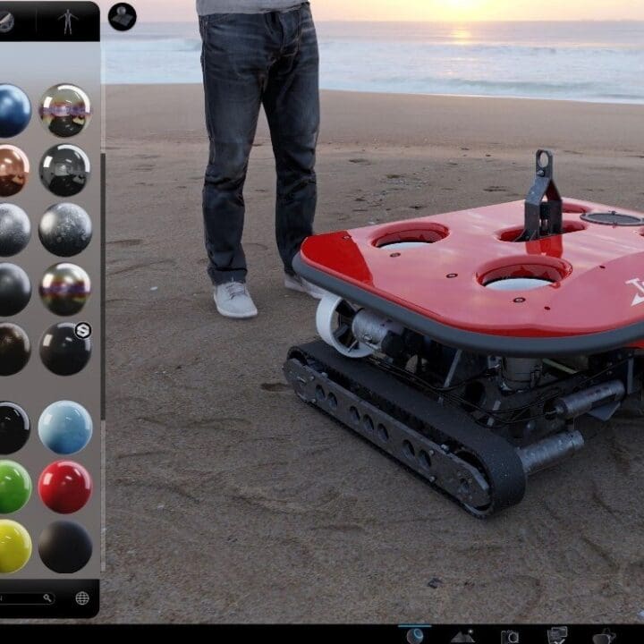Choose the green material sphere
This screenshot has width=644, height=644.
pyautogui.click(x=13, y=487)
